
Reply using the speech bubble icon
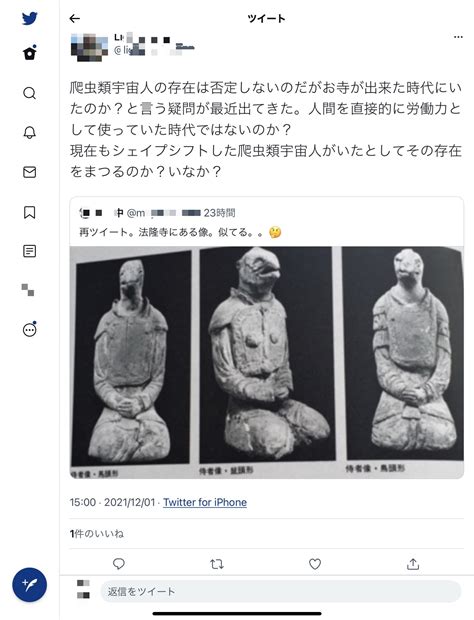pyautogui.click(x=119, y=564)
